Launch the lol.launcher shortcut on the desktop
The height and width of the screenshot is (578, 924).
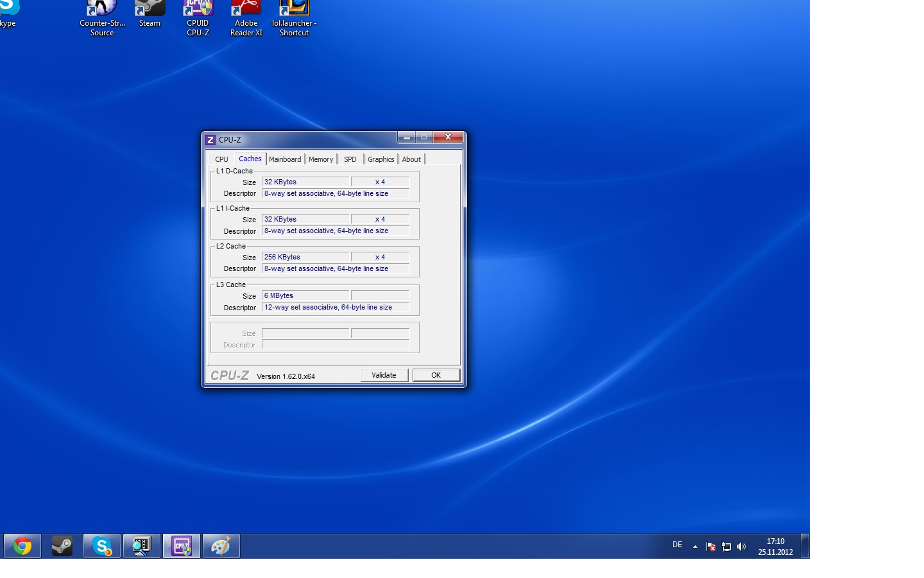pos(294,18)
